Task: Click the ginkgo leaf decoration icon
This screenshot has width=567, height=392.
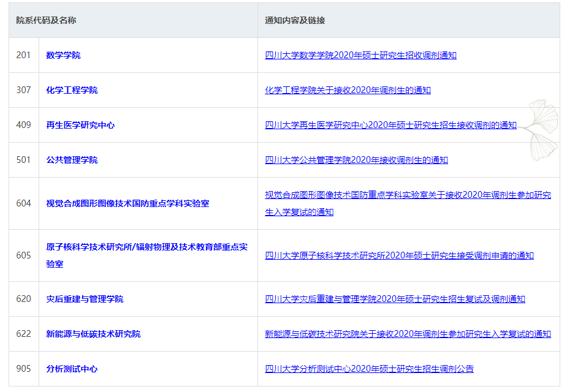Action: [541, 130]
